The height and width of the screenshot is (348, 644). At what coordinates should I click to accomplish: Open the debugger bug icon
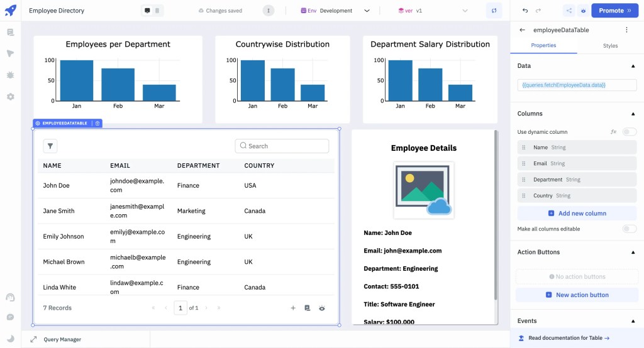10,75
